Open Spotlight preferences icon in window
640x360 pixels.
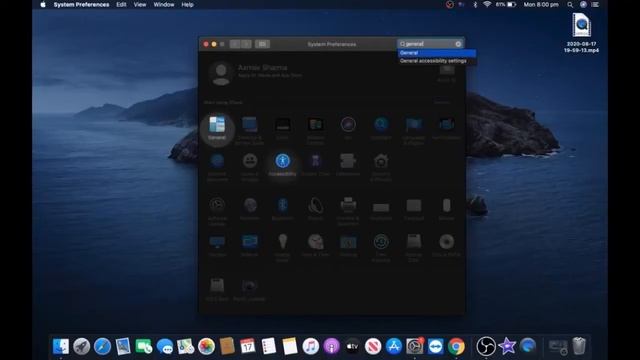[x=381, y=124]
